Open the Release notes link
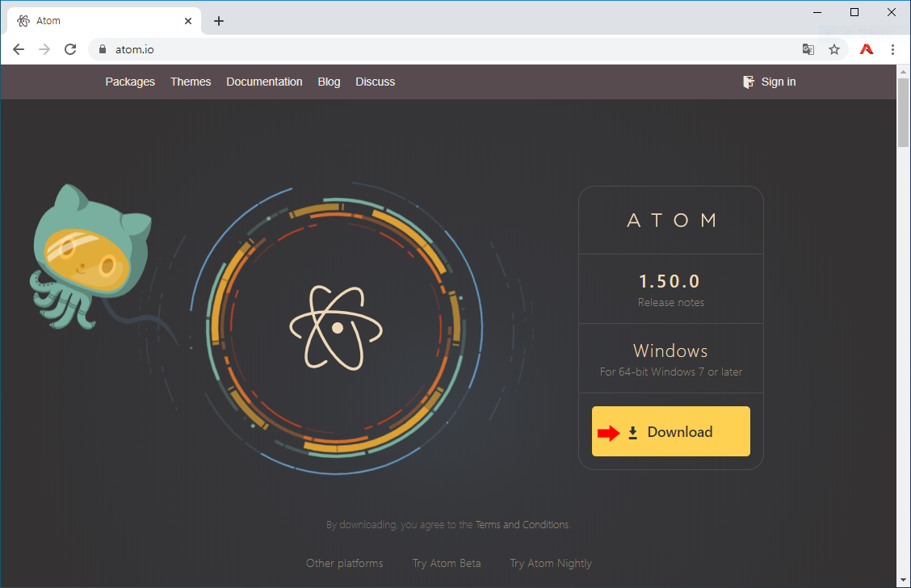 pyautogui.click(x=671, y=302)
